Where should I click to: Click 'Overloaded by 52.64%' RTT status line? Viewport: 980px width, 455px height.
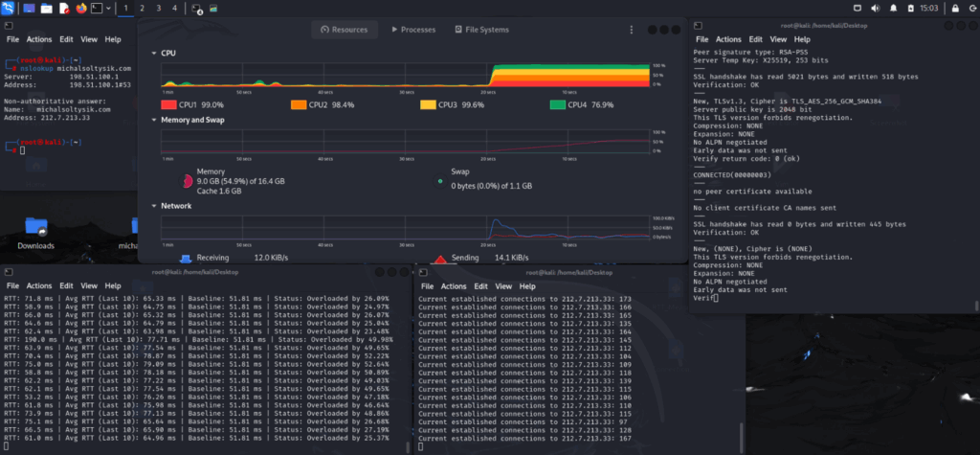(347, 364)
